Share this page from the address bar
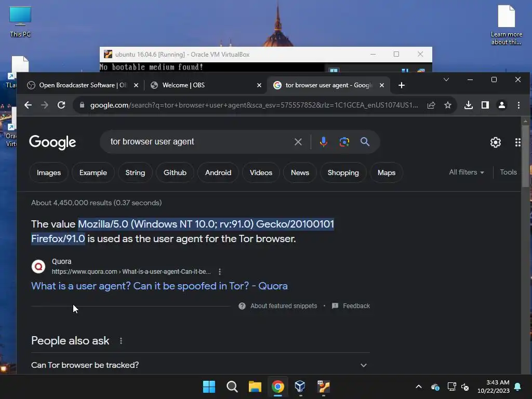This screenshot has width=532, height=399. click(x=431, y=105)
